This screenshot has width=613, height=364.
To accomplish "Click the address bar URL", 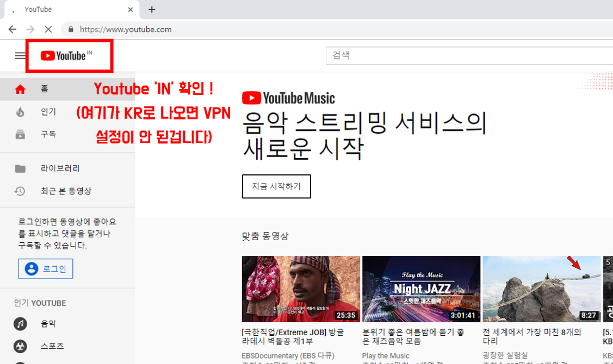I will pos(126,29).
